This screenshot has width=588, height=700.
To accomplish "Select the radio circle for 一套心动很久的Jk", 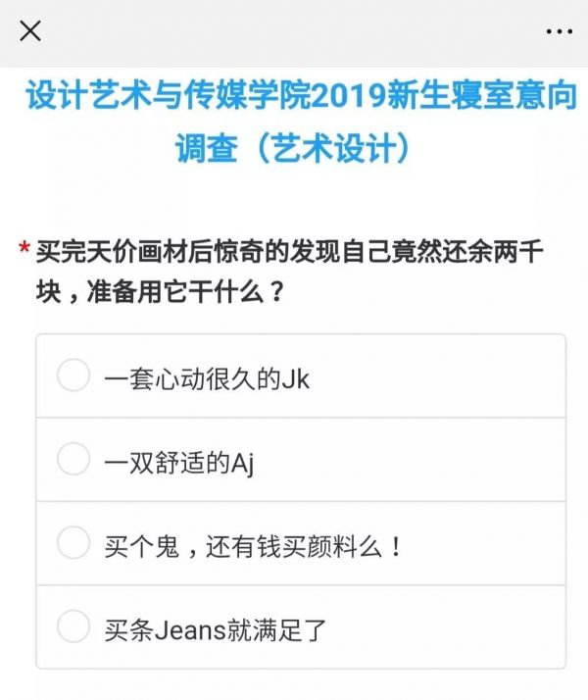I will (x=73, y=375).
